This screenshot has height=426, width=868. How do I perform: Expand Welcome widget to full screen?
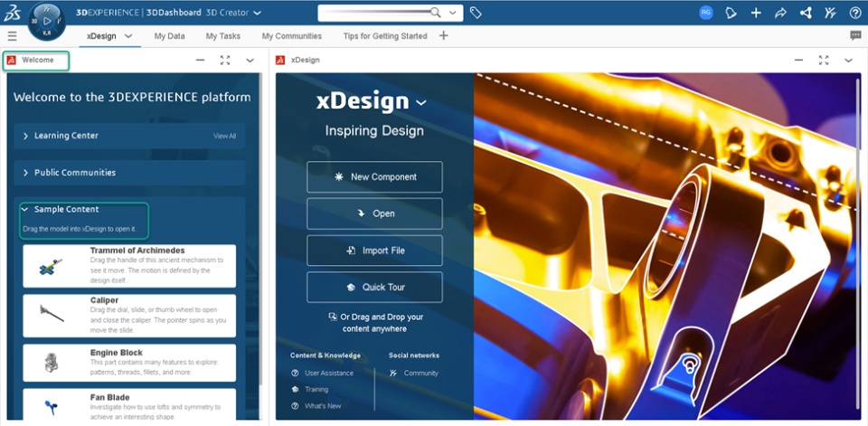[225, 60]
